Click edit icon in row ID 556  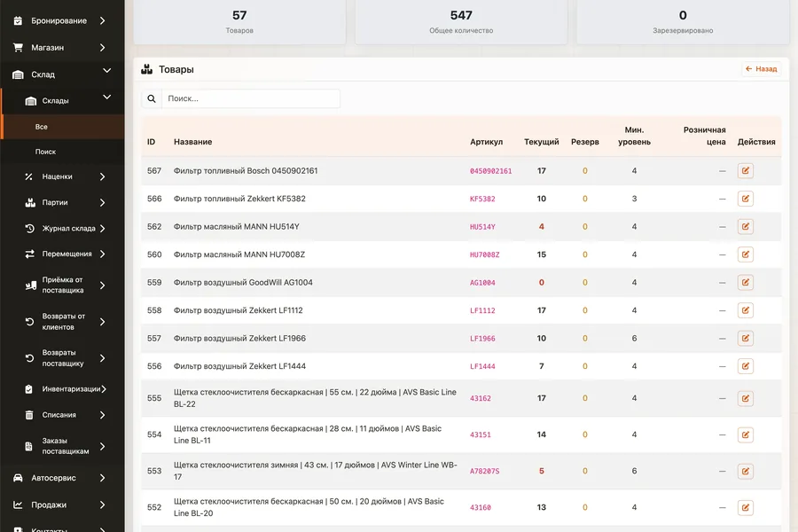click(745, 366)
